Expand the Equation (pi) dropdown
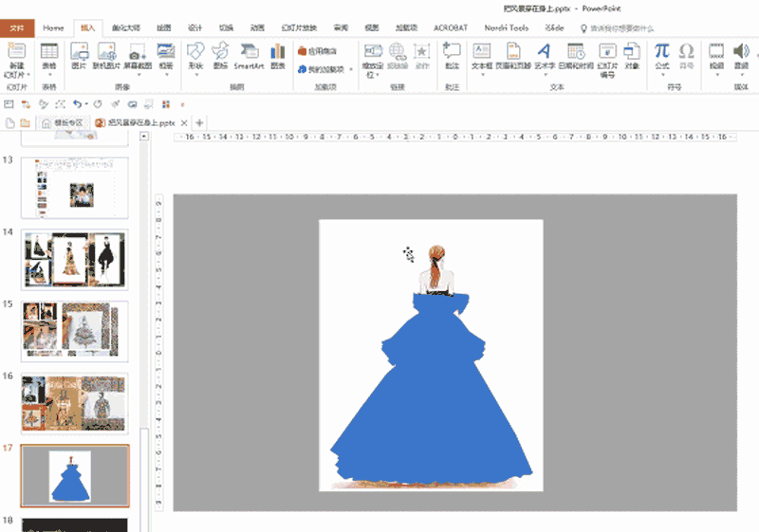 (661, 75)
